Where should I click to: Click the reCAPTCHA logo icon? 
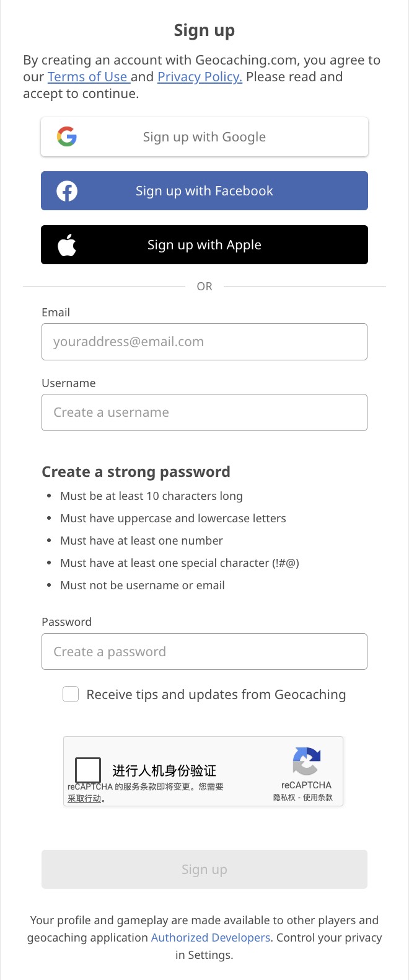coord(306,761)
